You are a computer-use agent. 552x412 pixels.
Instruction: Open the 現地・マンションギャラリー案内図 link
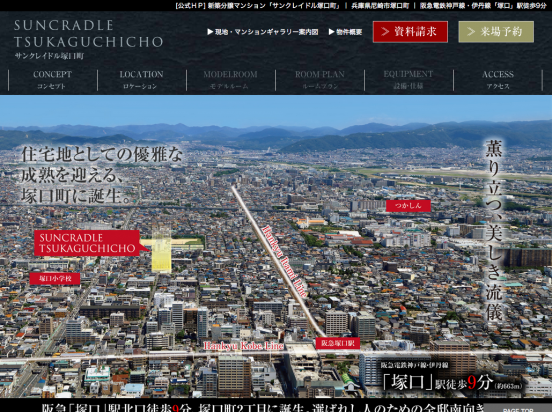tap(263, 32)
